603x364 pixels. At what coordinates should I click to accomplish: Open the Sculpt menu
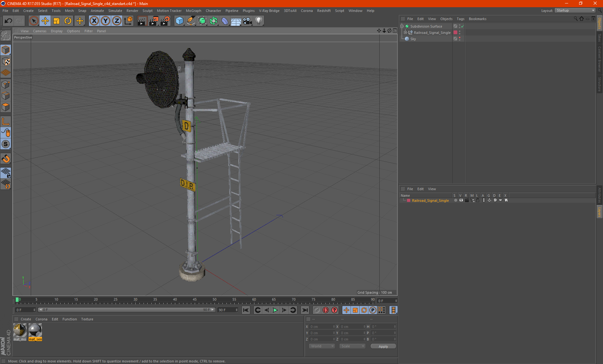point(147,11)
